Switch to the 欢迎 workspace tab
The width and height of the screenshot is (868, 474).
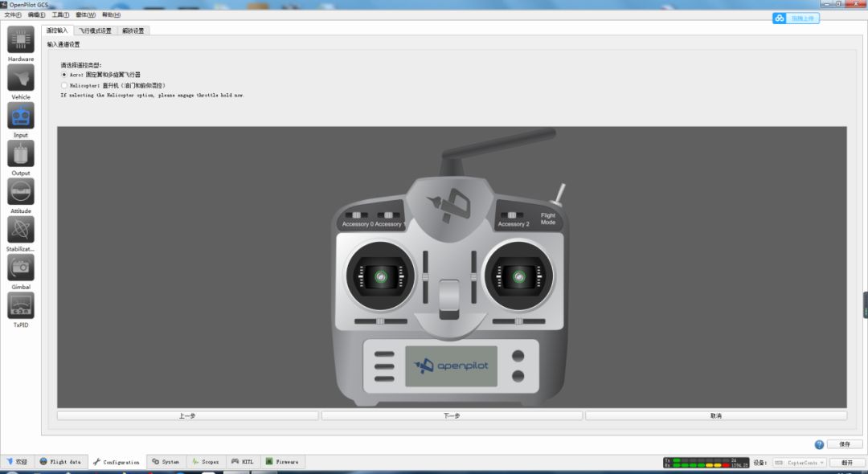click(x=17, y=461)
